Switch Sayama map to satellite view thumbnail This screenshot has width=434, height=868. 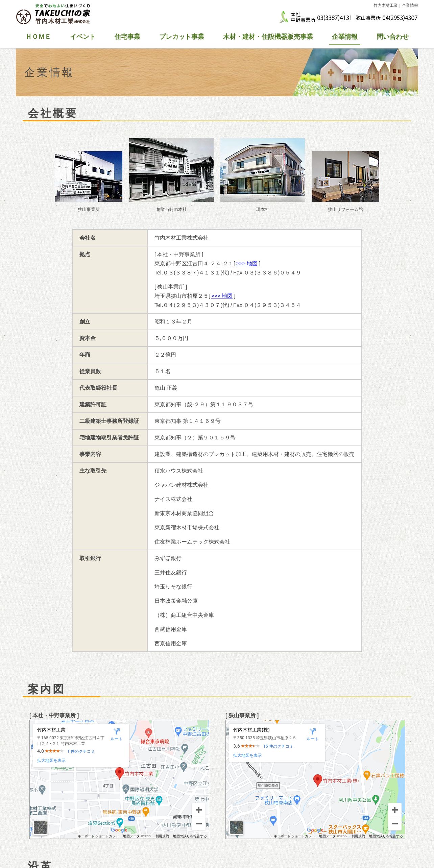click(x=236, y=828)
